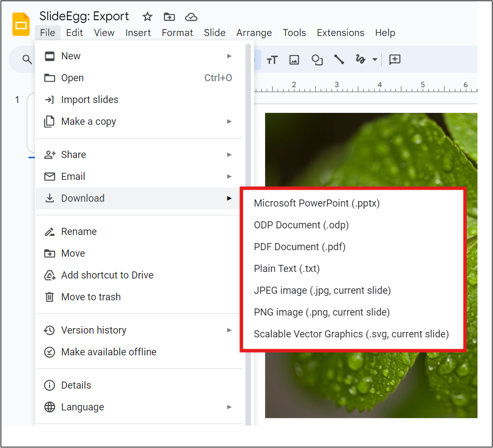Open the File menu
This screenshot has height=448, width=493.
[47, 33]
